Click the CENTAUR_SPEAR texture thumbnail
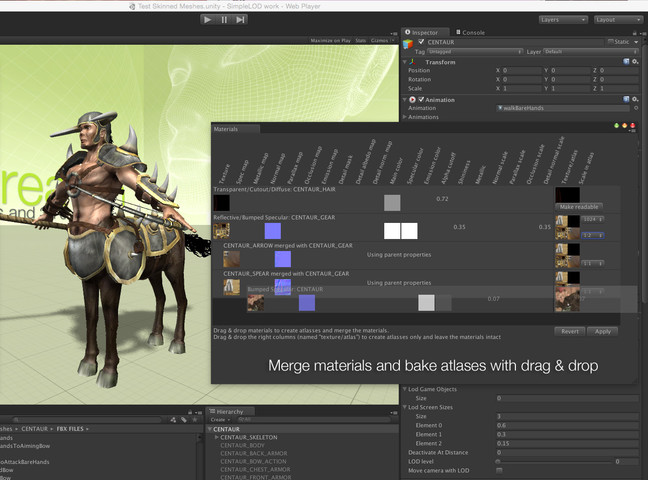The height and width of the screenshot is (480, 648). 231,287
